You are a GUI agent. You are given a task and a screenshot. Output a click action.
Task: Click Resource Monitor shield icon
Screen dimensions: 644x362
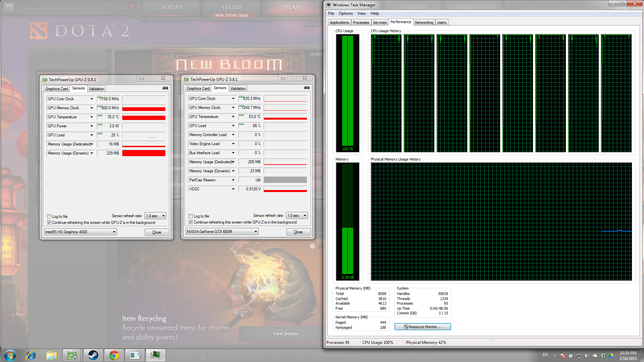(406, 327)
